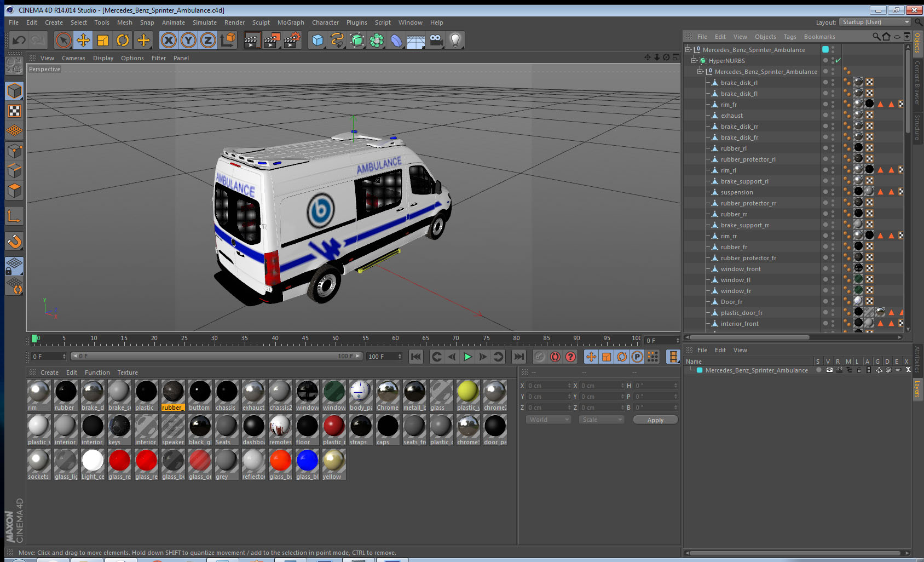
Task: Click the end frame 100 F stepper
Action: pyautogui.click(x=400, y=356)
